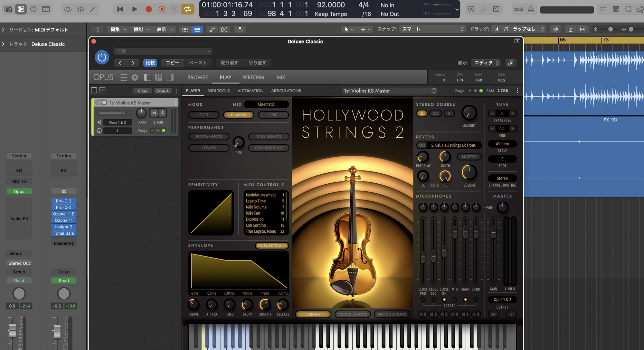Screen dimensions: 644x350
Task: Click the plugin link chain icon
Action: click(511, 63)
